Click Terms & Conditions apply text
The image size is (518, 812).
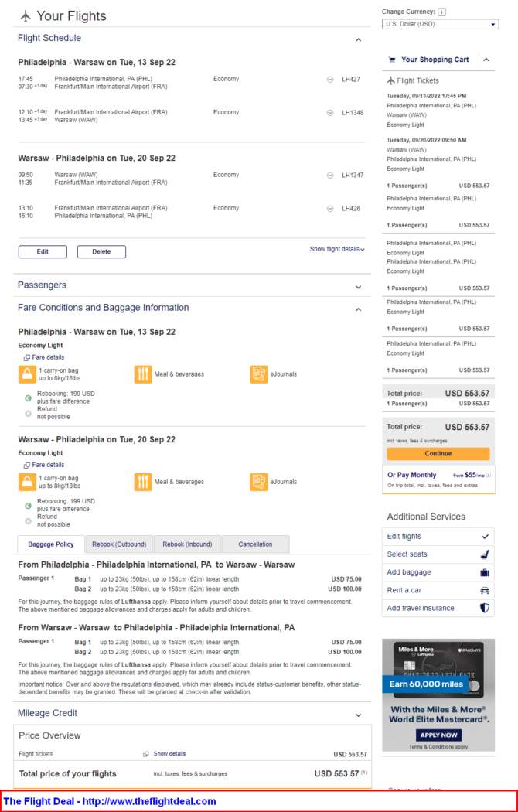click(x=438, y=747)
